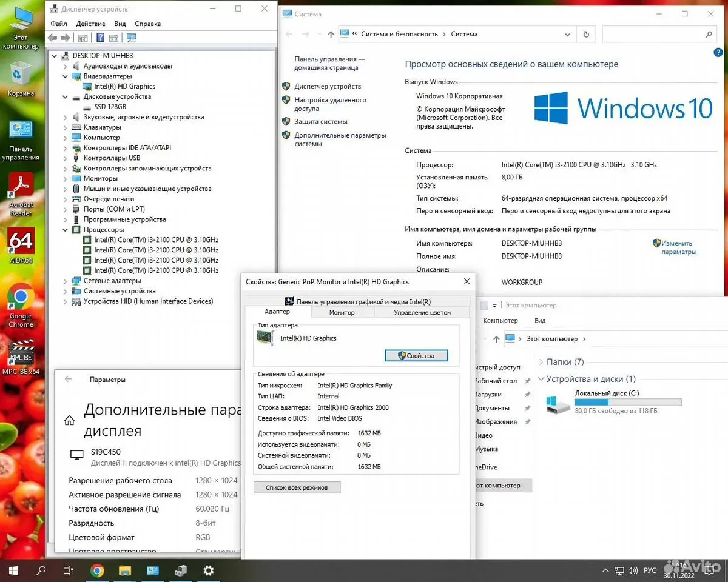Expand the Audio inputs and outputs node
This screenshot has width=728, height=582.
66,66
